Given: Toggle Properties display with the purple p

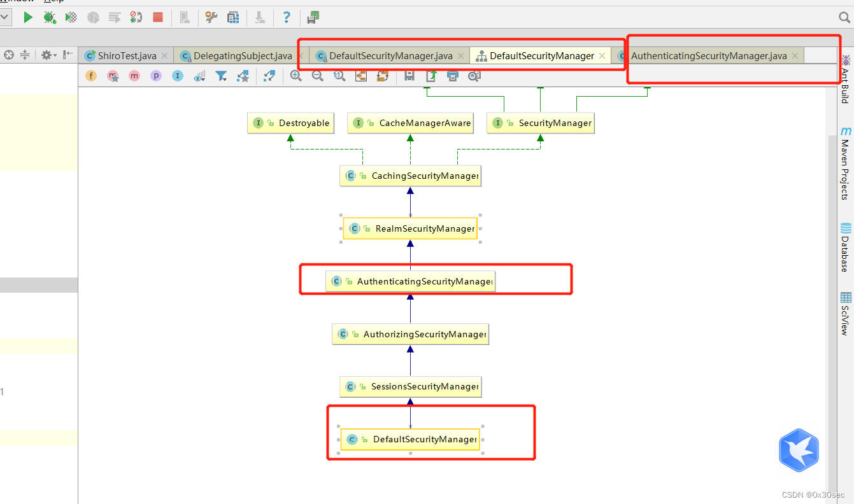Looking at the screenshot, I should (x=156, y=76).
